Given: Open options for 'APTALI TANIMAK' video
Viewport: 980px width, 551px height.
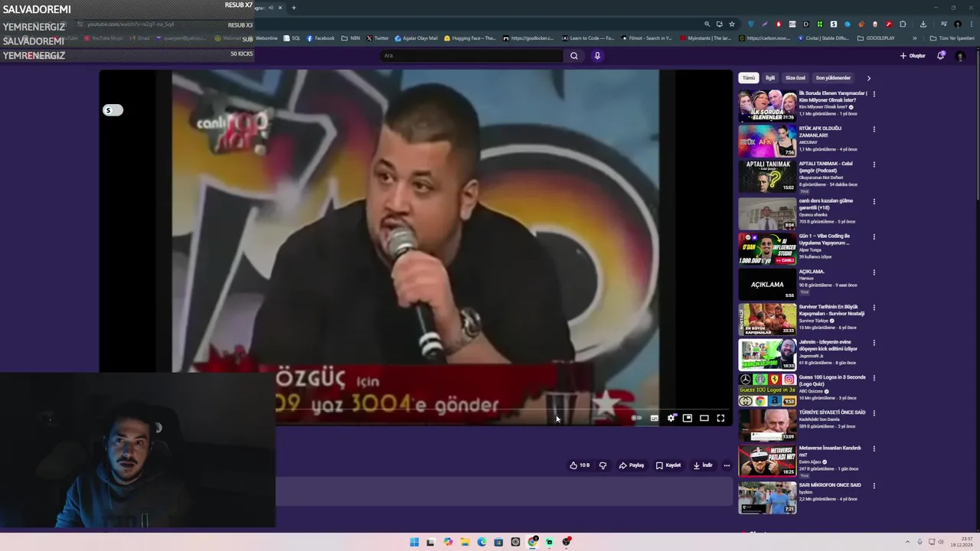Looking at the screenshot, I should click(x=874, y=165).
